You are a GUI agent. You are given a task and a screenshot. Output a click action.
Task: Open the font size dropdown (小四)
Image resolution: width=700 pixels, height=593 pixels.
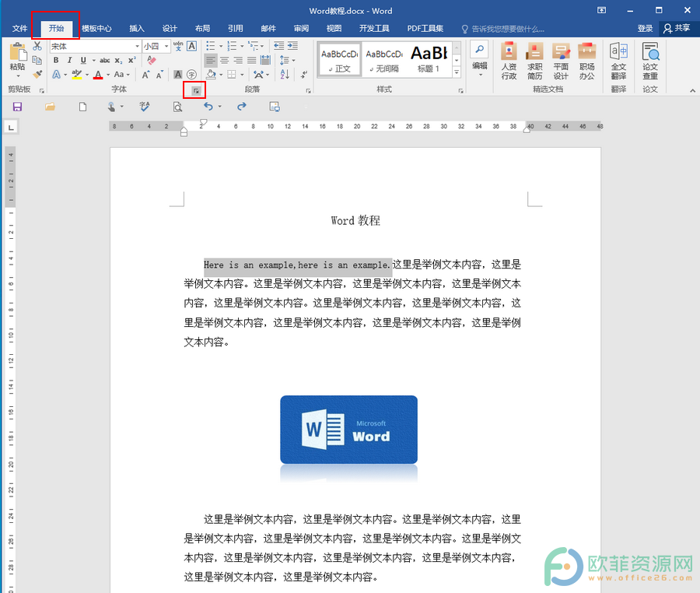(166, 46)
